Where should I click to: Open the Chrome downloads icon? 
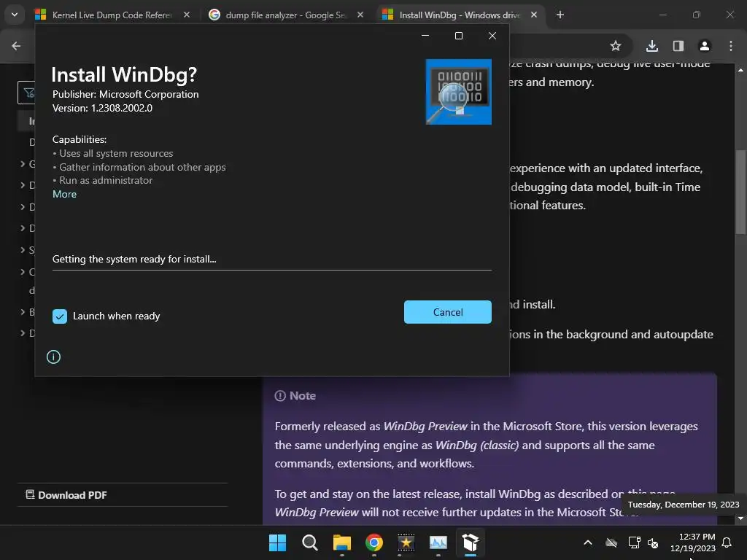pyautogui.click(x=652, y=46)
